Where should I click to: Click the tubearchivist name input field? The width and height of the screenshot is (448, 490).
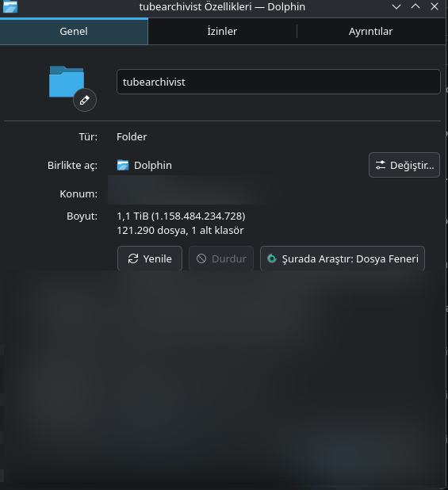pos(278,82)
